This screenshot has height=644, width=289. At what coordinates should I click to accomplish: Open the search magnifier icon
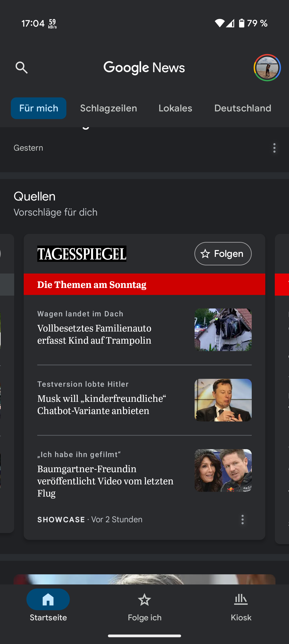click(21, 68)
